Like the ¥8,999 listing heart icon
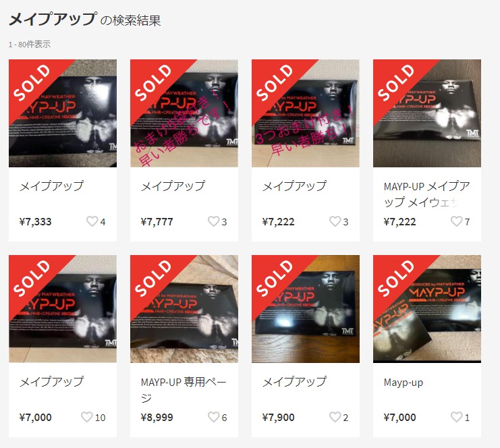This screenshot has width=500, height=448. coord(214,417)
